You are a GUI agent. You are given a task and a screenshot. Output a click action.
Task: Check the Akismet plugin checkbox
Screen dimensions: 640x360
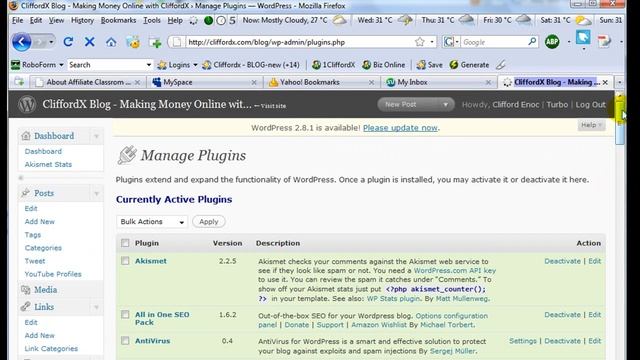coord(125,261)
